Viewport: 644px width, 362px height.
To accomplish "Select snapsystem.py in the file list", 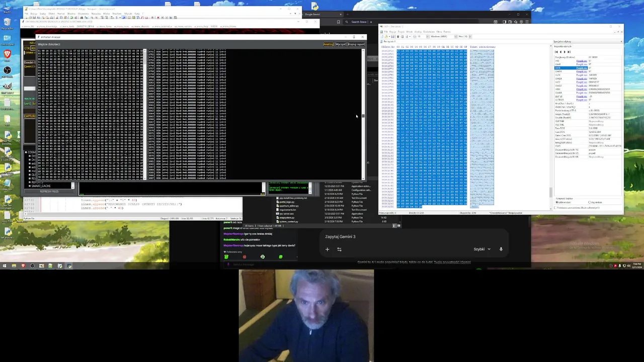I will click(286, 218).
